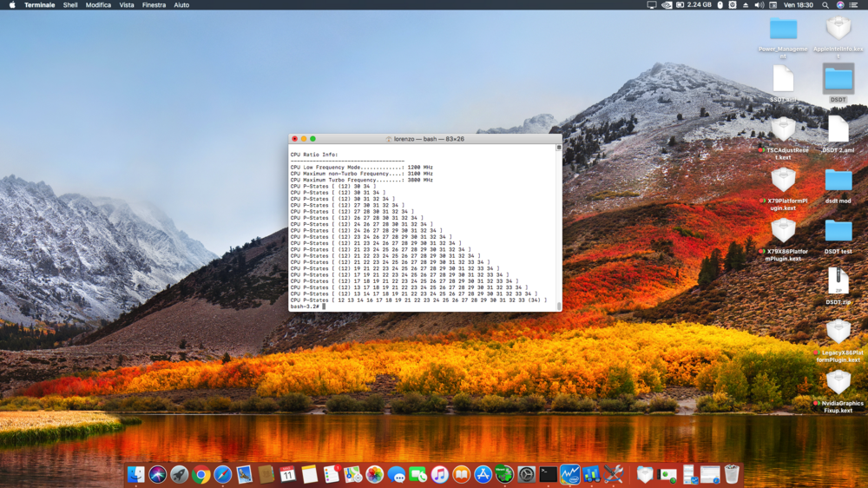Click the Terminal window scrollbar

(558, 226)
